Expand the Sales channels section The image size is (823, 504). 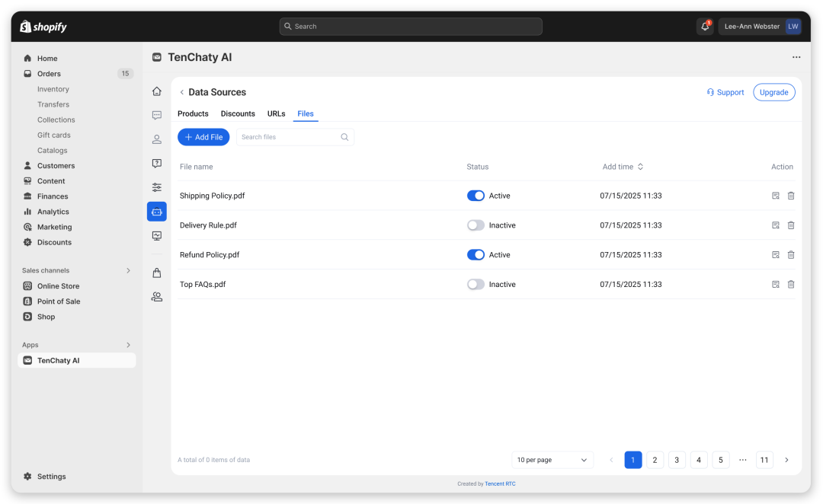[128, 270]
